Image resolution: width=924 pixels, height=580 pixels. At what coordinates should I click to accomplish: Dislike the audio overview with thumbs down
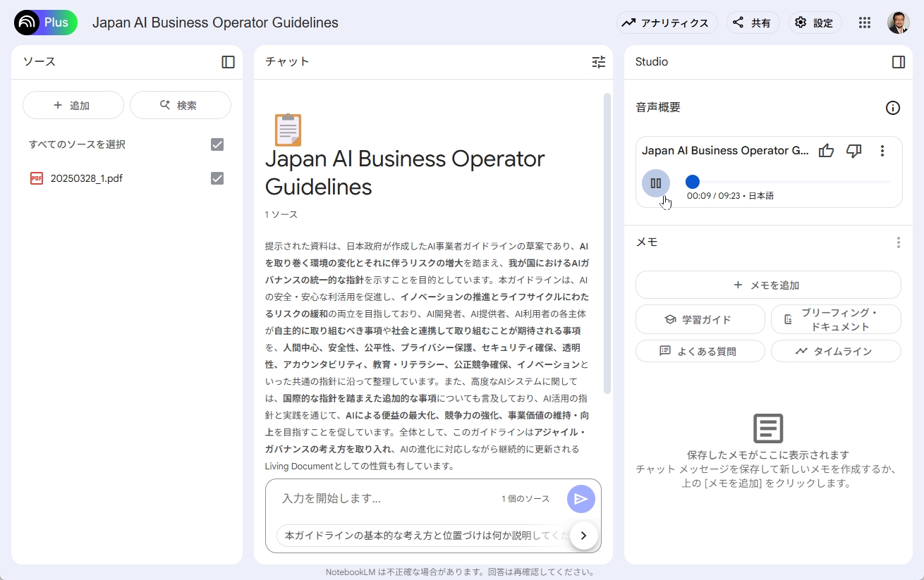tap(854, 151)
